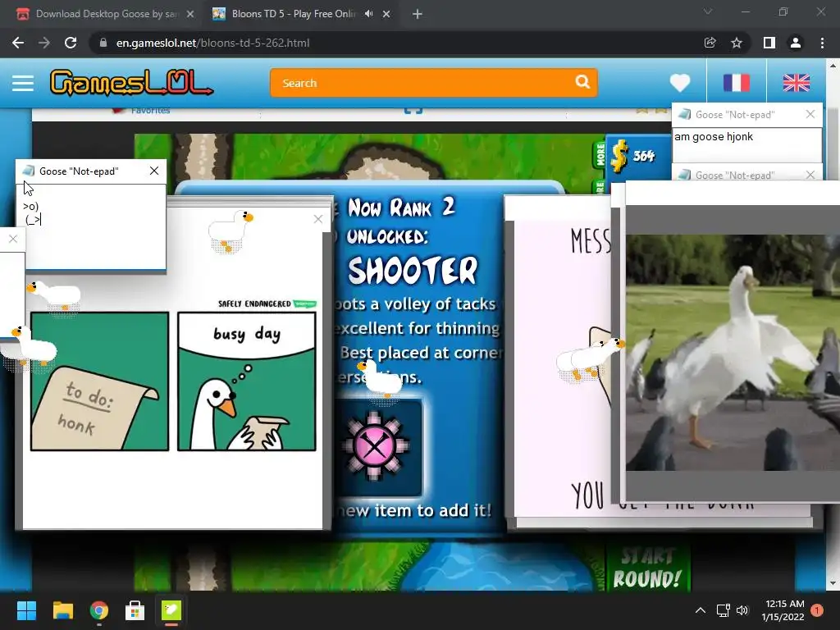
Task: Open the notification badge showing 1
Action: (817, 610)
